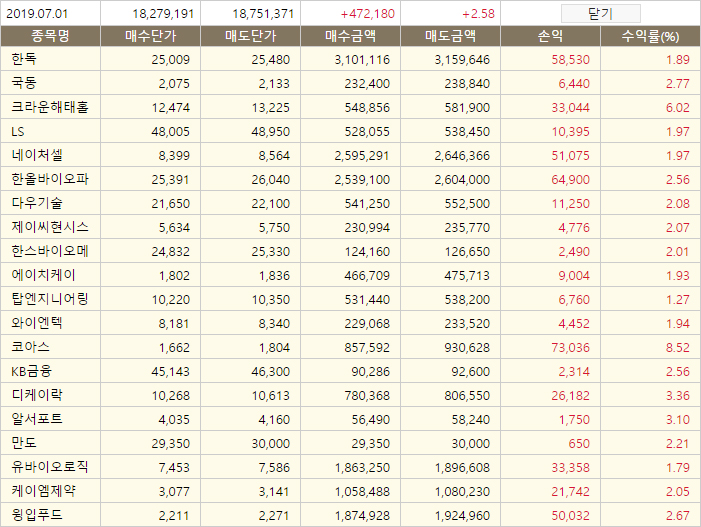The image size is (701, 527).
Task: Select the 코아스 stock name
Action: coord(30,347)
